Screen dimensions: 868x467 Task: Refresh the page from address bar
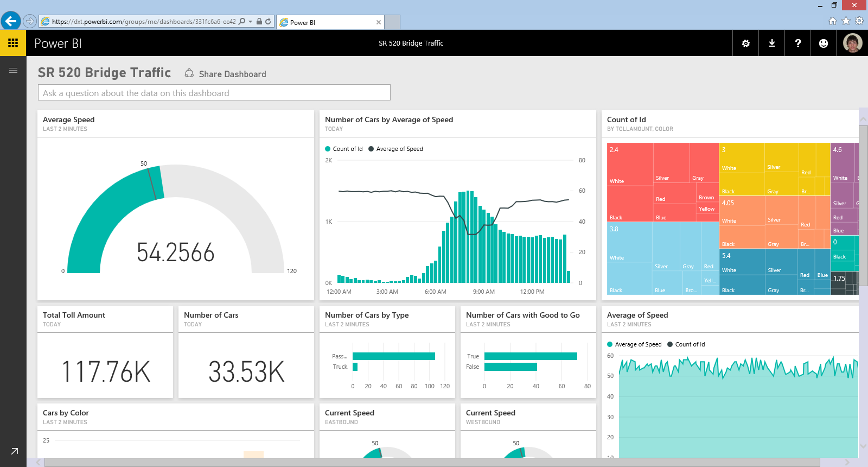[x=268, y=22]
